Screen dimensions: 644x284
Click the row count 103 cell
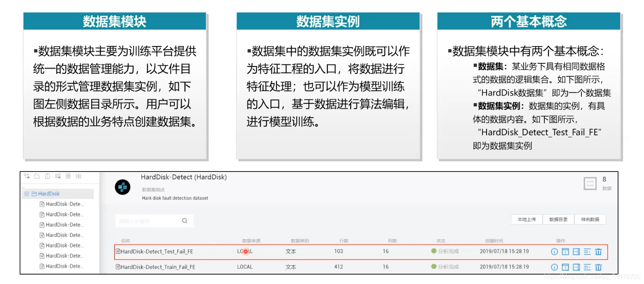(x=339, y=251)
